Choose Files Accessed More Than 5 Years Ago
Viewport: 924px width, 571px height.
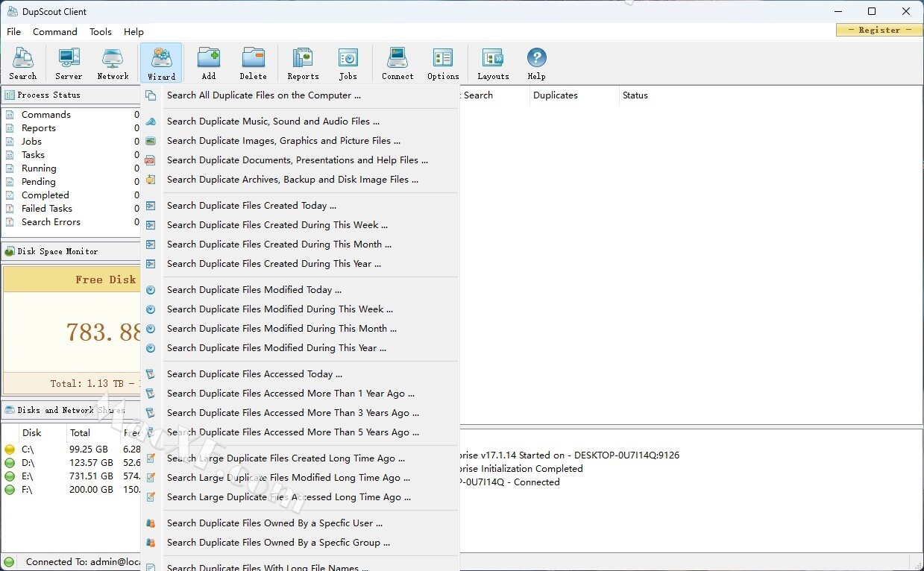click(300, 432)
